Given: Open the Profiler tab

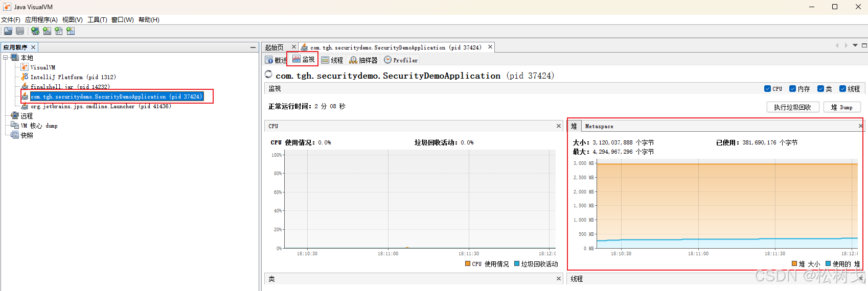Looking at the screenshot, I should tap(401, 60).
